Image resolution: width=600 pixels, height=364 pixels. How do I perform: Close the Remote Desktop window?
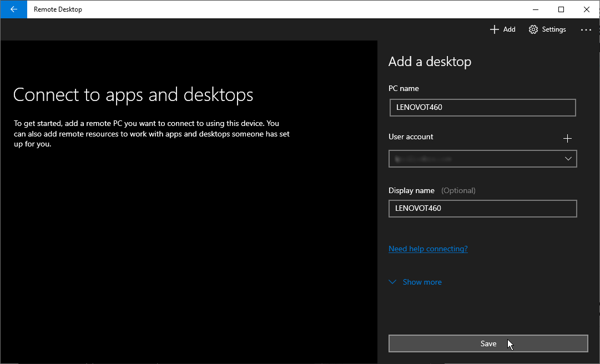pos(586,9)
